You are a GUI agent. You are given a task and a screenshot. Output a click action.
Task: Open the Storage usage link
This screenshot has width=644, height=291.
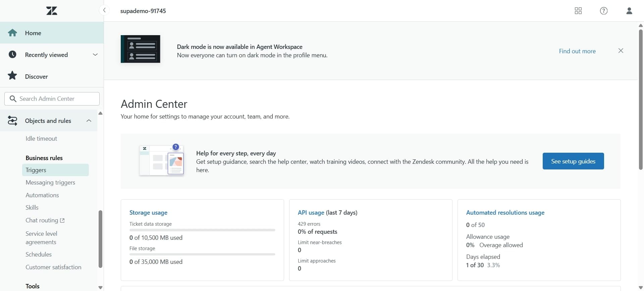148,213
